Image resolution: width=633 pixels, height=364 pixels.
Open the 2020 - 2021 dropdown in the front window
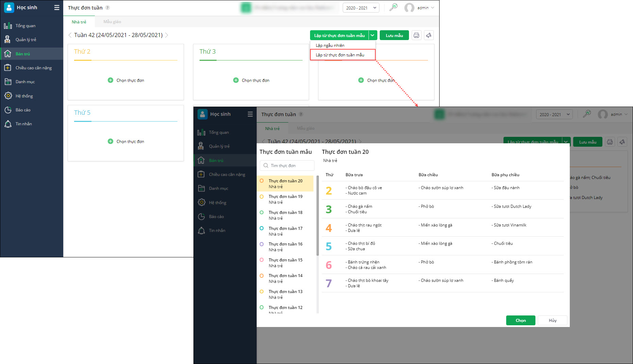(554, 114)
